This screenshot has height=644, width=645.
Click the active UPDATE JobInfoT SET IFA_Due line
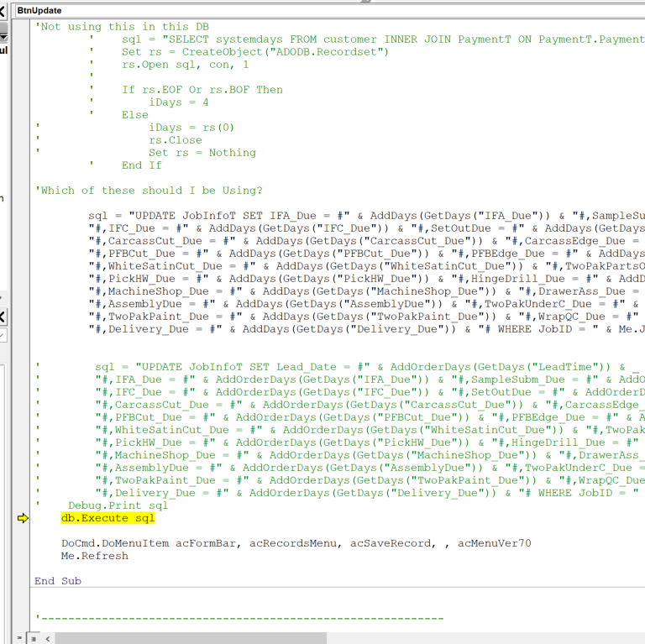[366, 216]
